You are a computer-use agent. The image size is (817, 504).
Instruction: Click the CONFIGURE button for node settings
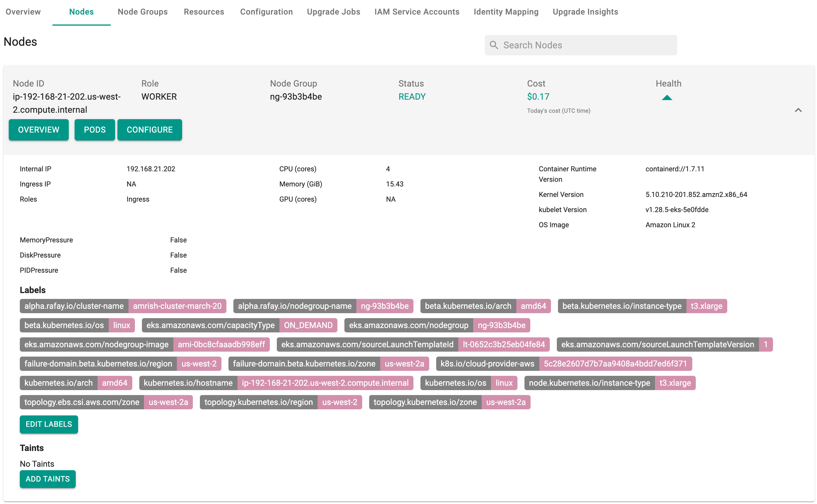(149, 130)
